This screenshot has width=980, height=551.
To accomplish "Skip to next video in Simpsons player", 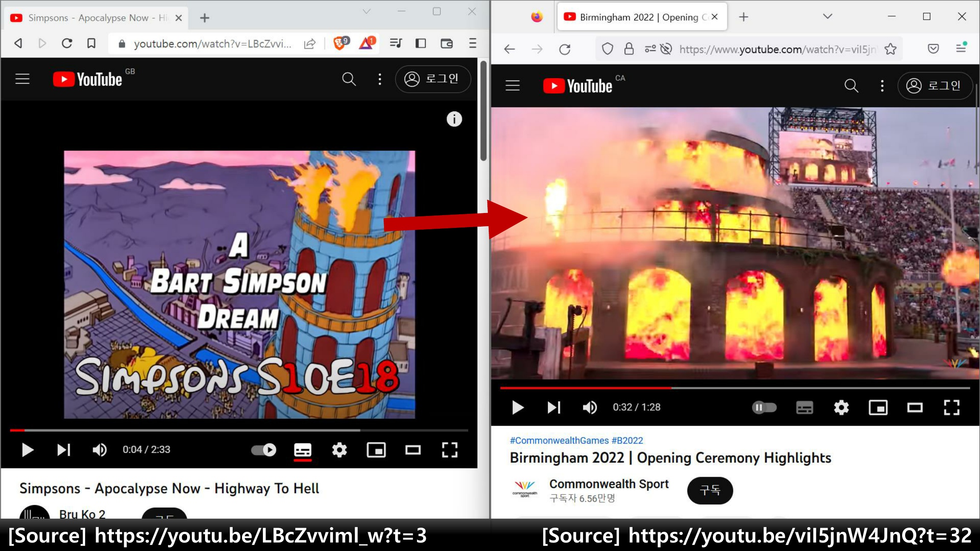I will click(64, 450).
